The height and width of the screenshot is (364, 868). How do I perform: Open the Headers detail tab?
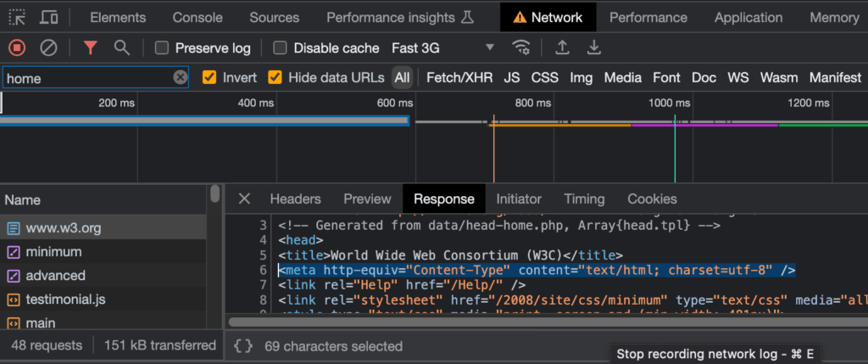tap(295, 199)
